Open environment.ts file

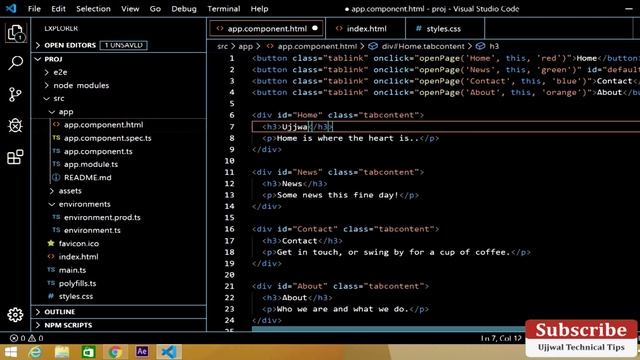(x=92, y=230)
